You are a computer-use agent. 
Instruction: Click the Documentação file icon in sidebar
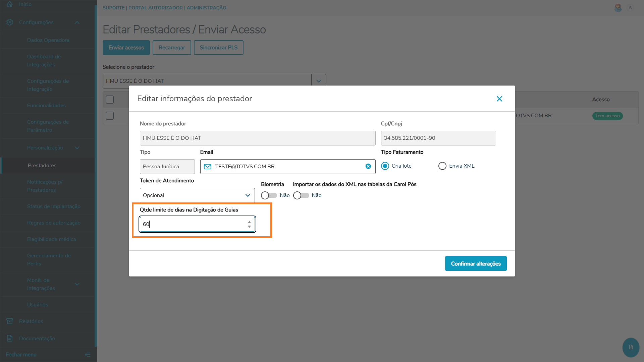pos(10,338)
